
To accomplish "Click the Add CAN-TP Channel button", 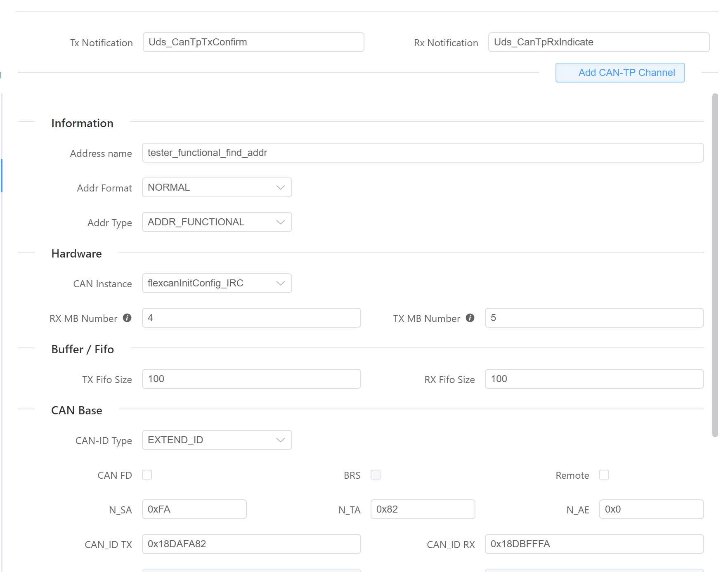I will pos(620,73).
